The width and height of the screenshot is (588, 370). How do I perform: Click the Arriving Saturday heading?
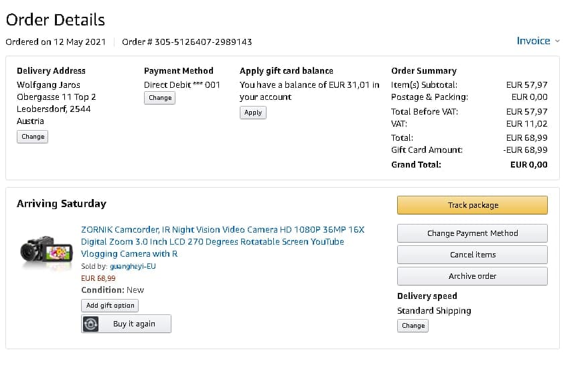point(62,204)
